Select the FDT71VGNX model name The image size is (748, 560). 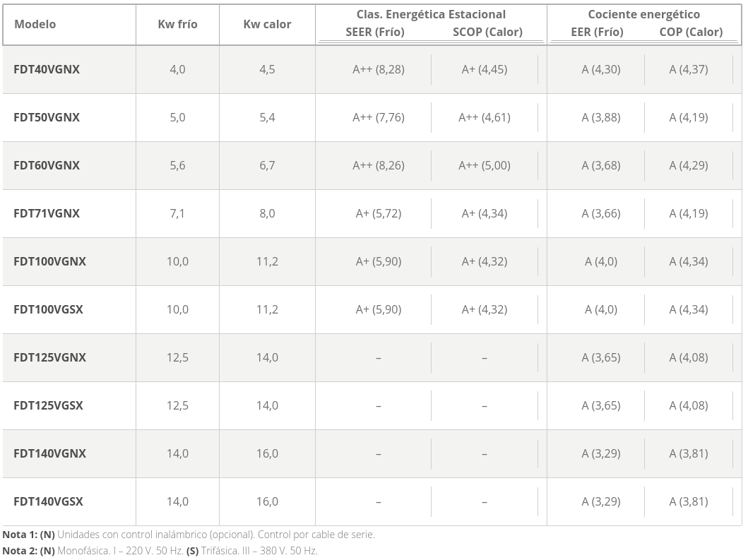point(47,214)
